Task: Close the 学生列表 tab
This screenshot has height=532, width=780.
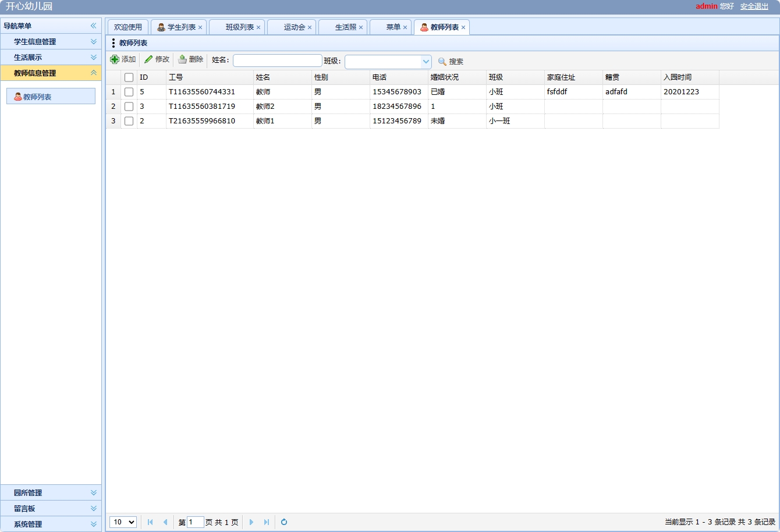Action: coord(200,27)
